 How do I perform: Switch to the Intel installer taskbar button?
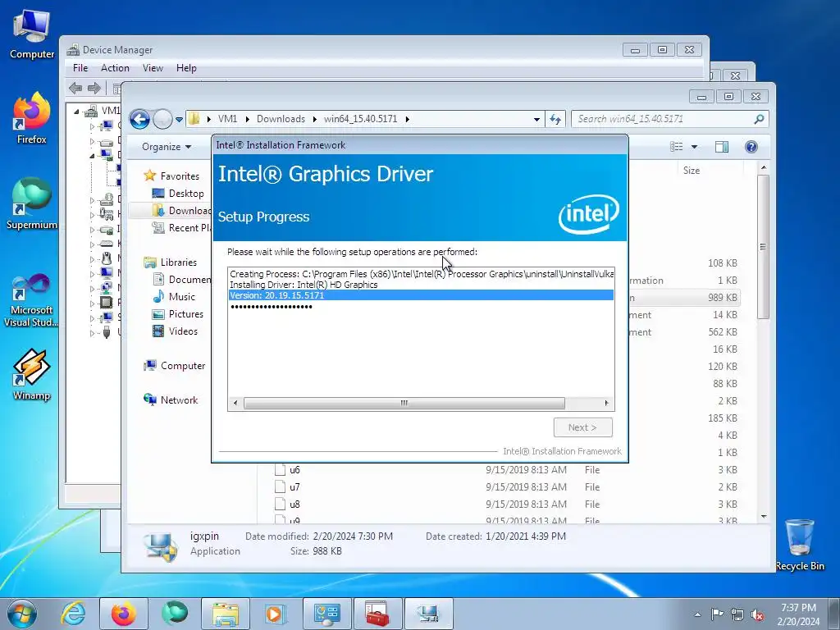click(429, 614)
